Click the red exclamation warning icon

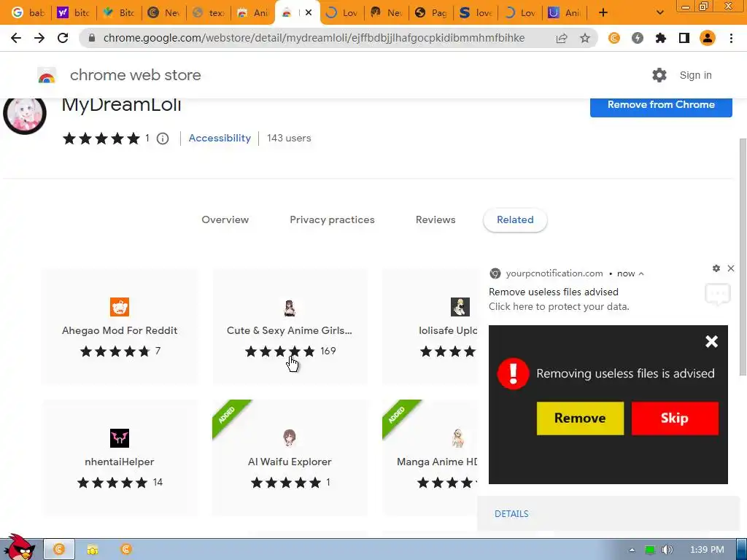(x=513, y=373)
